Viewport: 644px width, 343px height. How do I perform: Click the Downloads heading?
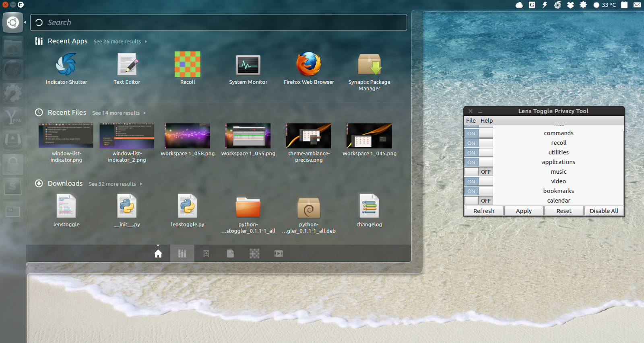click(65, 183)
